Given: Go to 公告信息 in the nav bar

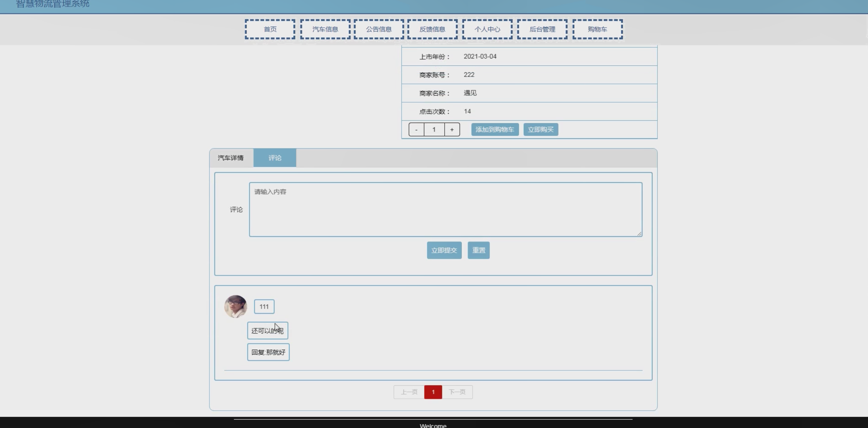Looking at the screenshot, I should coord(378,29).
